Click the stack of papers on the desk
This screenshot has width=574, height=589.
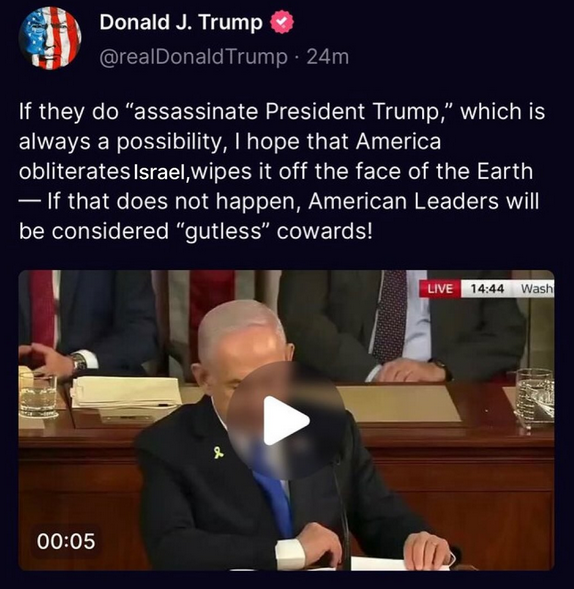pos(126,392)
